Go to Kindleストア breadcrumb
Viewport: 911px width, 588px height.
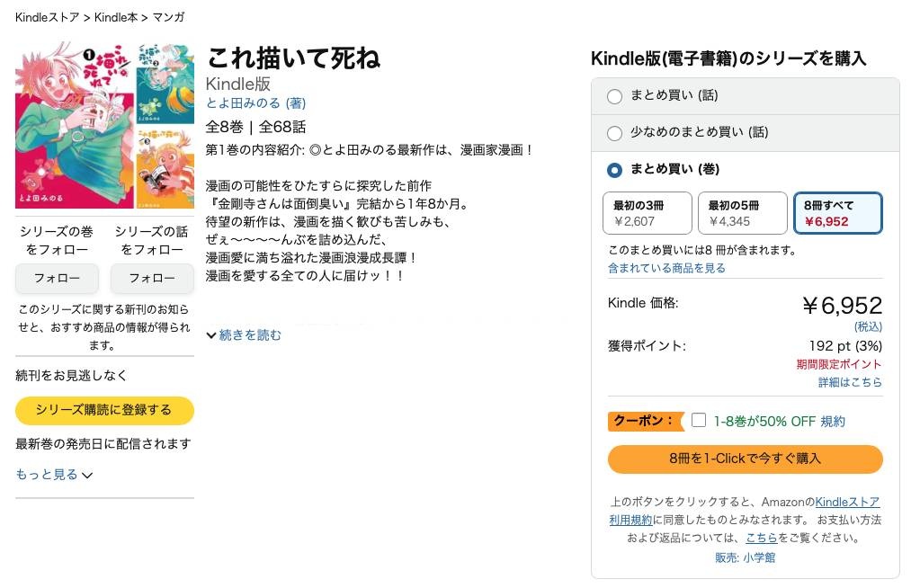pos(47,18)
